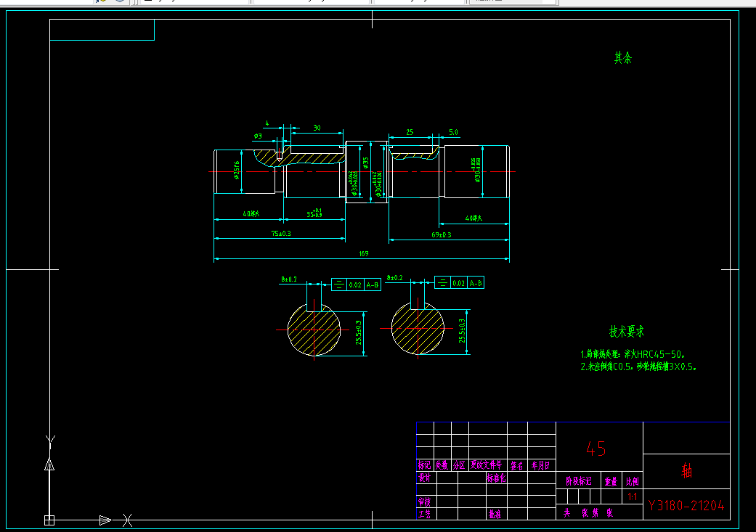Select 8±0.2 on right cross-section
This screenshot has width=756, height=532.
pos(394,277)
